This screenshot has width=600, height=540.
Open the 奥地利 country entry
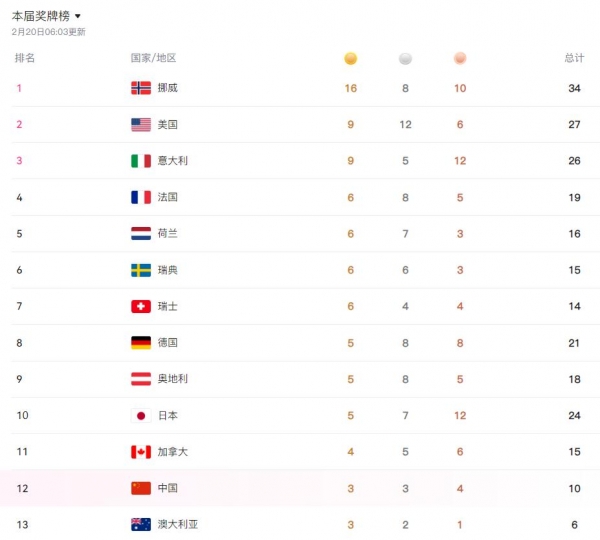172,379
